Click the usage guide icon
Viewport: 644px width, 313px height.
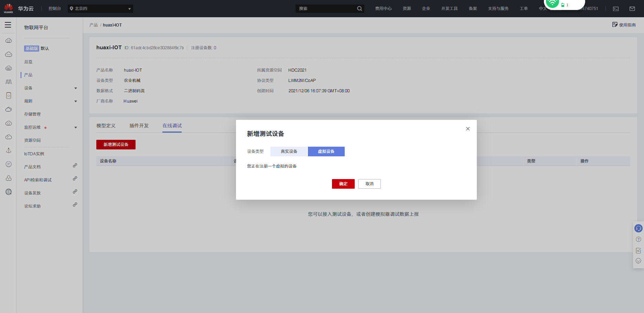(x=615, y=25)
